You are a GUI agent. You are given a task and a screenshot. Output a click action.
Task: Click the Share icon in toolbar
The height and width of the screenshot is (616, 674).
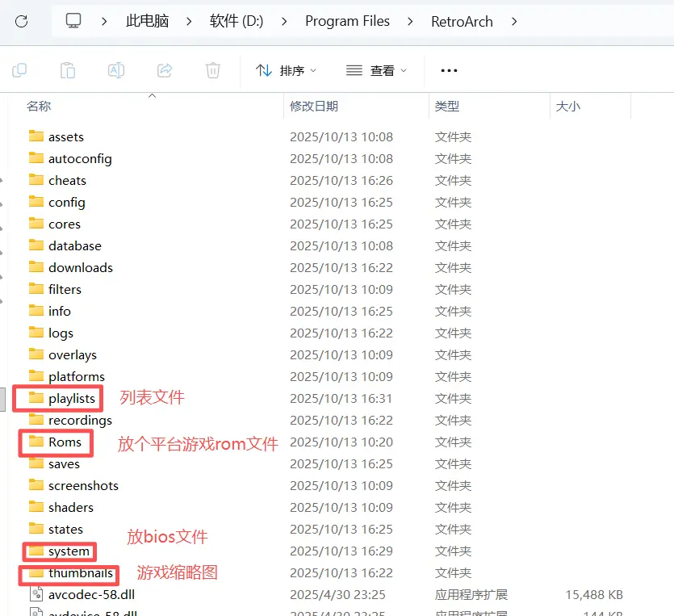[x=165, y=70]
